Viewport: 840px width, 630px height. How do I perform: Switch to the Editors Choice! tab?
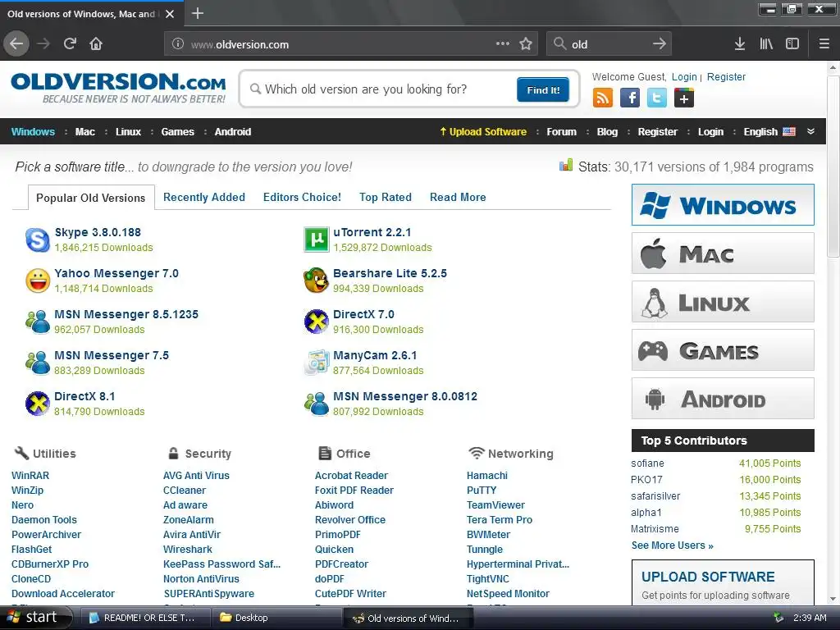tap(302, 197)
